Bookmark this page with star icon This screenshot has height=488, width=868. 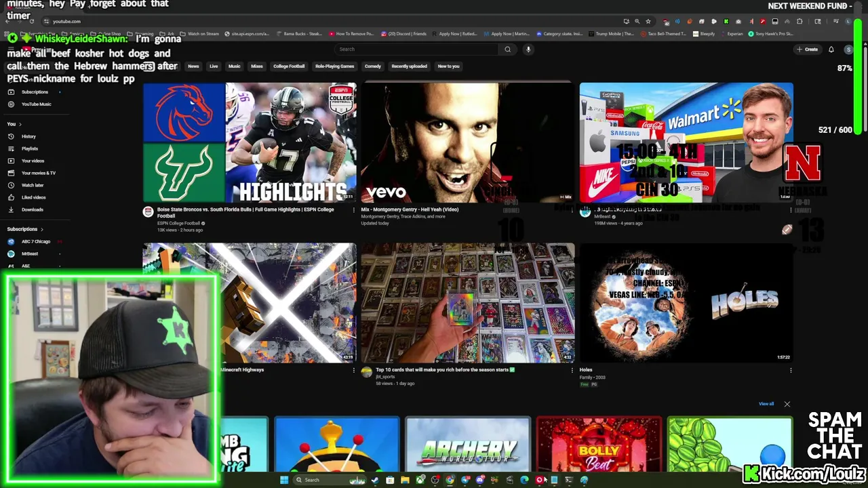648,21
